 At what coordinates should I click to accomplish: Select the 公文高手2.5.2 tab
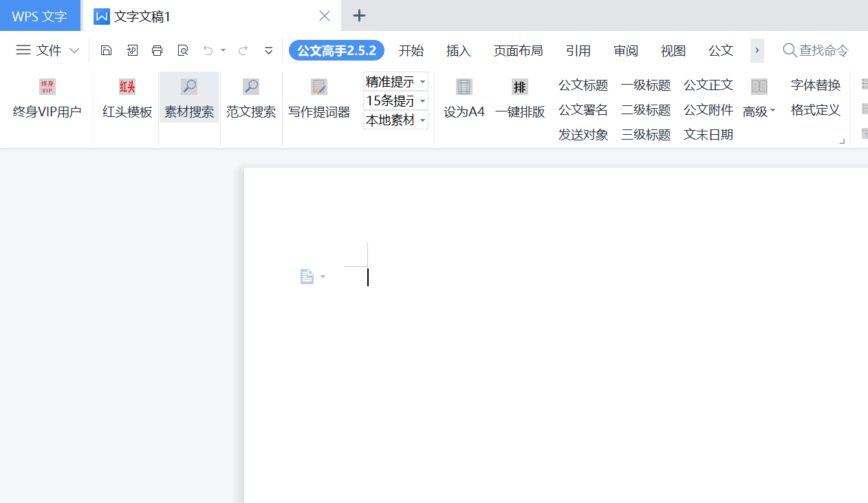(x=336, y=50)
